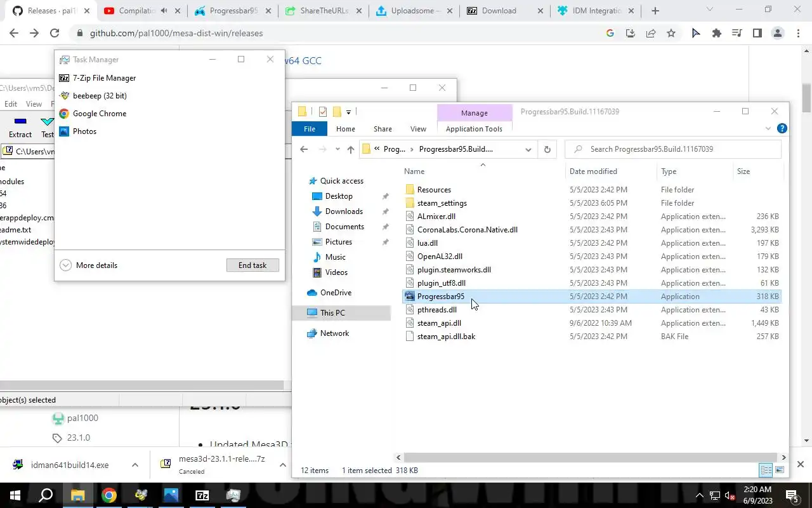
Task: Open the View ribbon tab
Action: (418, 129)
